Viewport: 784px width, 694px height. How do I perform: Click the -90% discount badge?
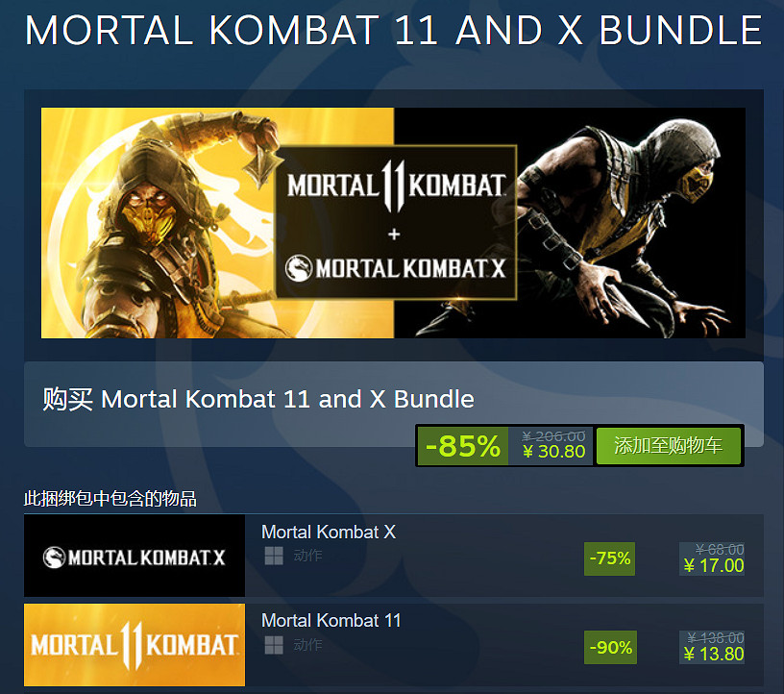click(610, 648)
